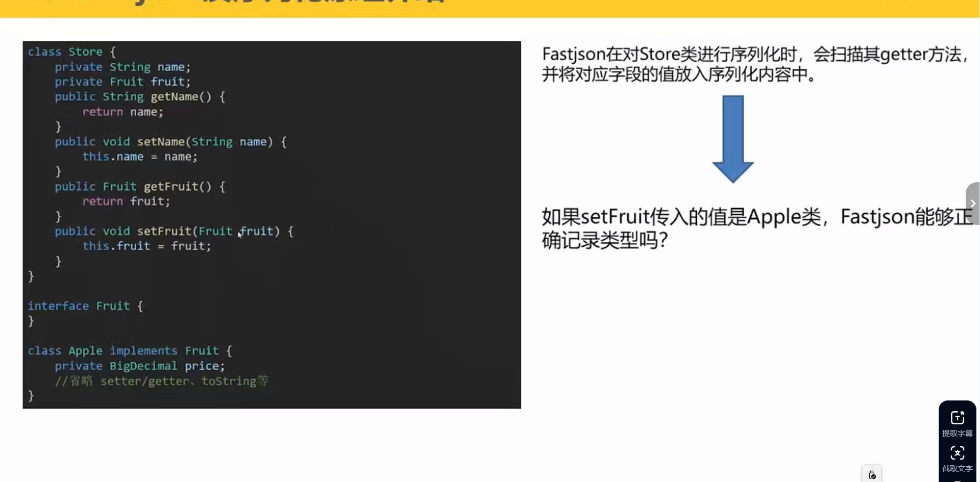Click the "private Fruit fruit;" line

click(122, 82)
